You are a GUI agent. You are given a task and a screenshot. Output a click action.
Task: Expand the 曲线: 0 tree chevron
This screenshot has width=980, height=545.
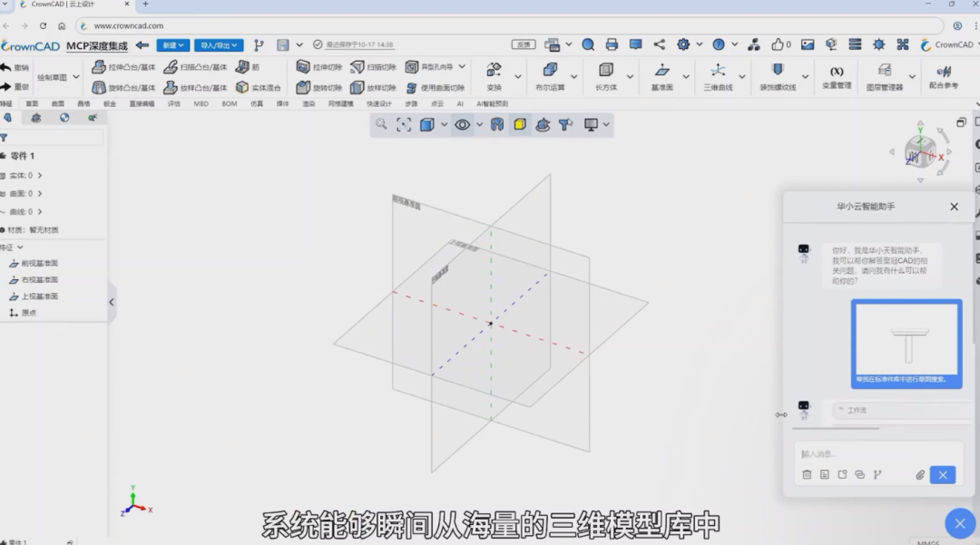(39, 211)
